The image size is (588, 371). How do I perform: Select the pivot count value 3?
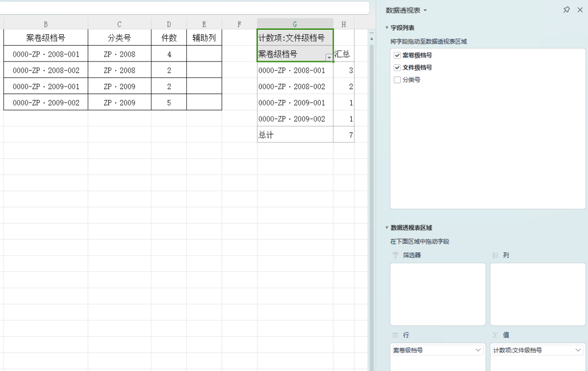click(x=344, y=70)
